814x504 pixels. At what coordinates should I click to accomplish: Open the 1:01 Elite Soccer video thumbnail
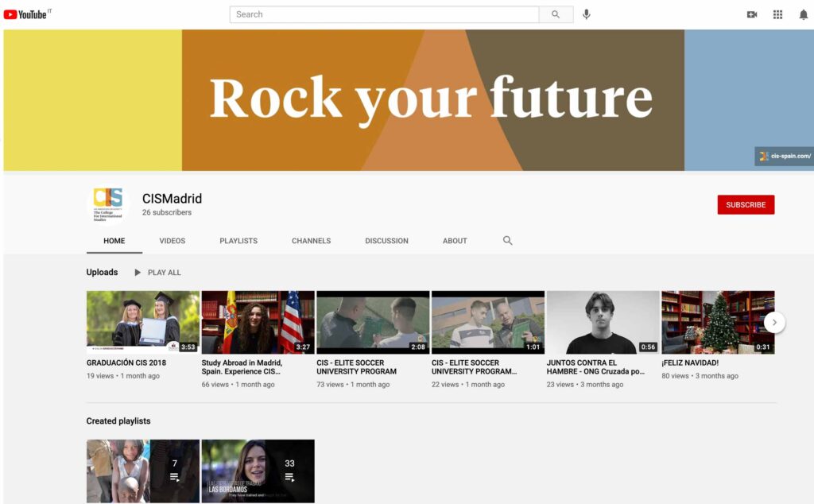488,322
